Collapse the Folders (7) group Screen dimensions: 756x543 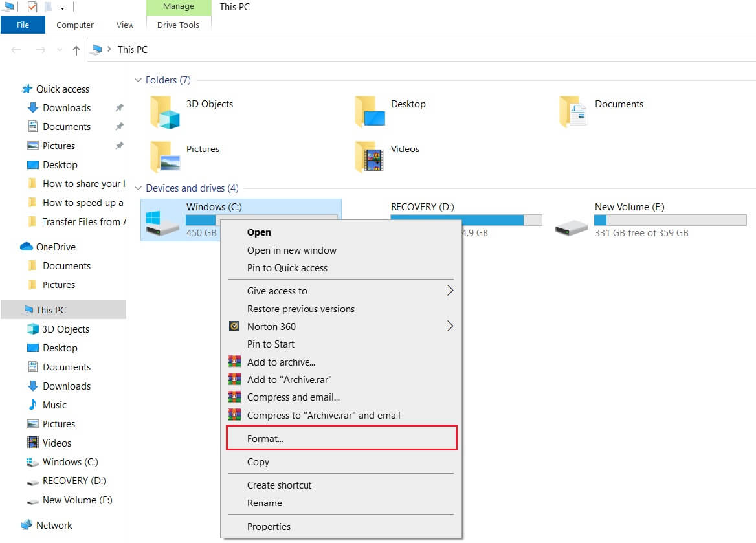click(x=138, y=80)
